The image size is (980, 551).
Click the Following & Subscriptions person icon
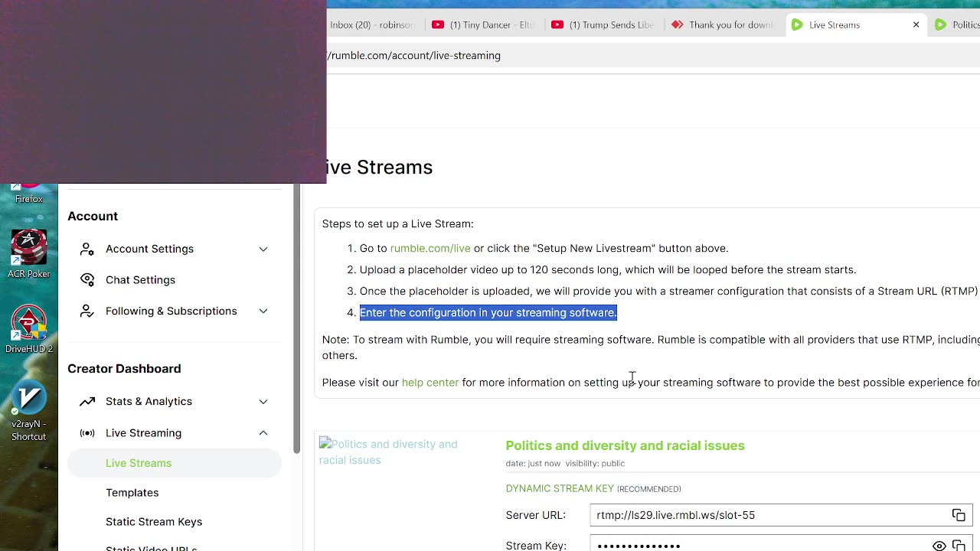[87, 311]
